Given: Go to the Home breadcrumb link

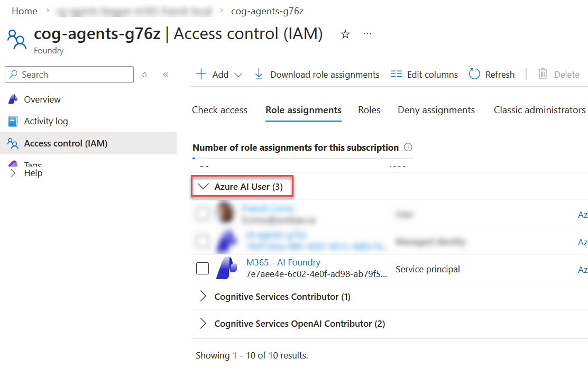Looking at the screenshot, I should coord(24,11).
